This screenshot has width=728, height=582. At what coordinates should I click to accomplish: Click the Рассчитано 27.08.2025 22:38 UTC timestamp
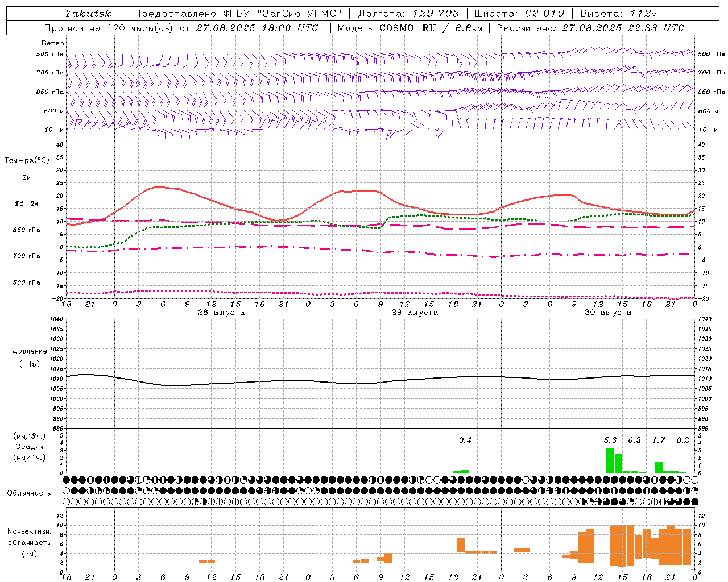point(590,28)
